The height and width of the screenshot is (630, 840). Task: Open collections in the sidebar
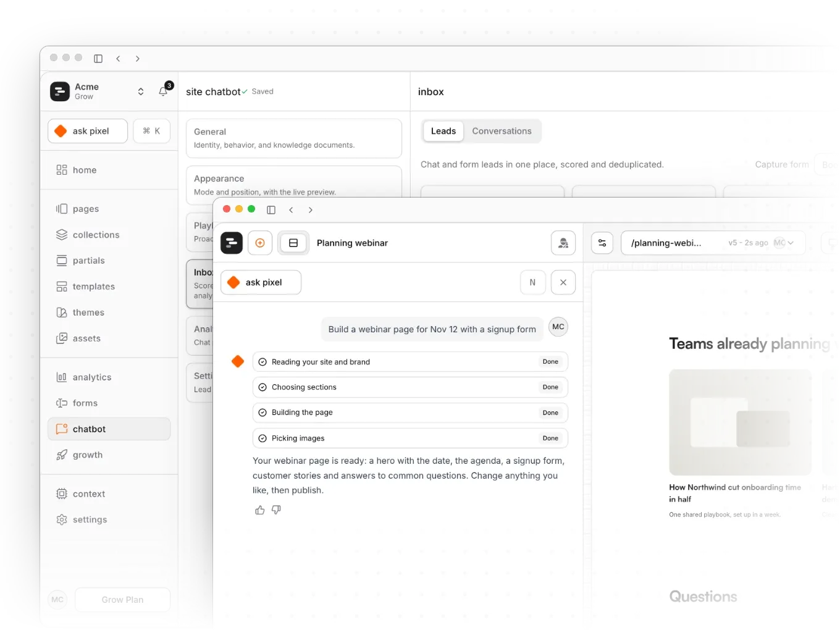coord(109,235)
